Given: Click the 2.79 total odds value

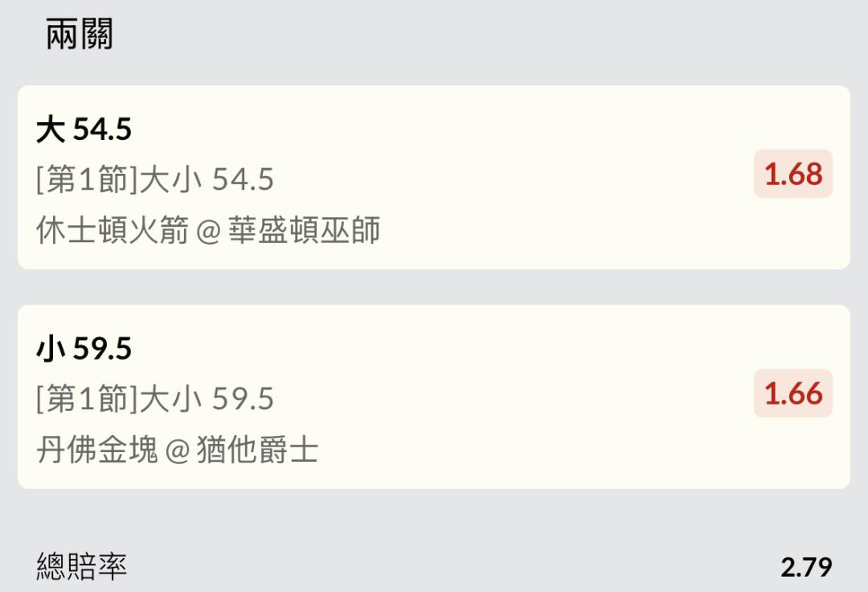Looking at the screenshot, I should tap(806, 567).
